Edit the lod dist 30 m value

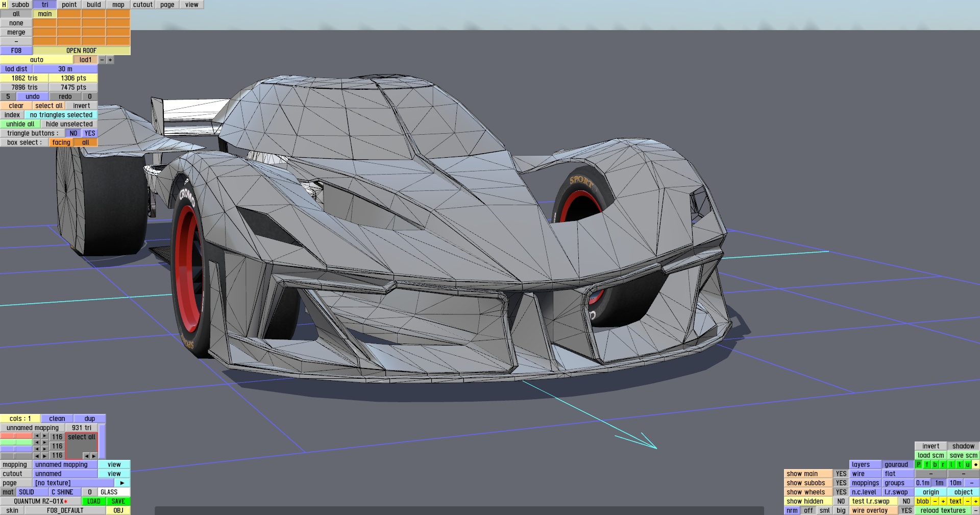pos(65,69)
